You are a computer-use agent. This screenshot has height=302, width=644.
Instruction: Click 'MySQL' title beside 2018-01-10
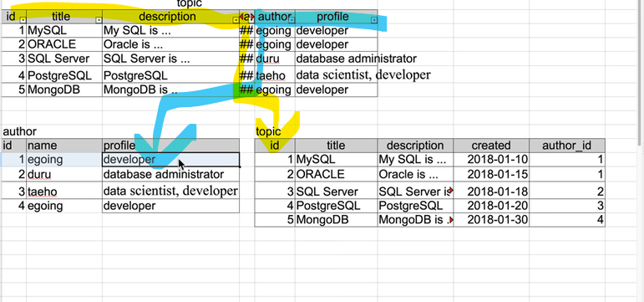point(337,159)
